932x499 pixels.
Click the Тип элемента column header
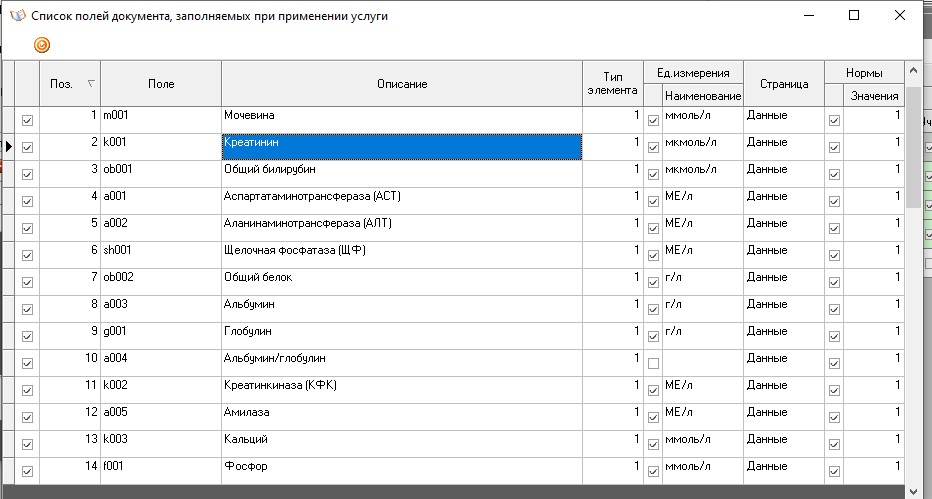click(x=613, y=83)
